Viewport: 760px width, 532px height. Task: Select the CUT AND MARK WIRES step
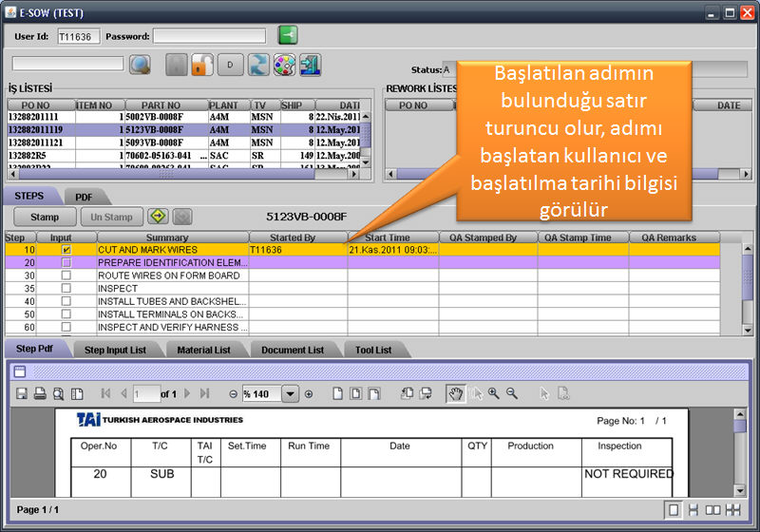pos(363,250)
